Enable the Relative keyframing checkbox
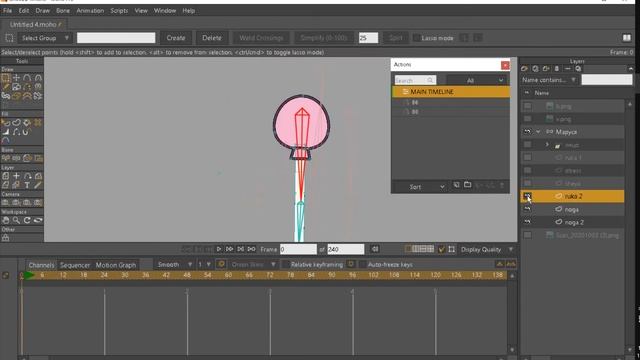 286,264
